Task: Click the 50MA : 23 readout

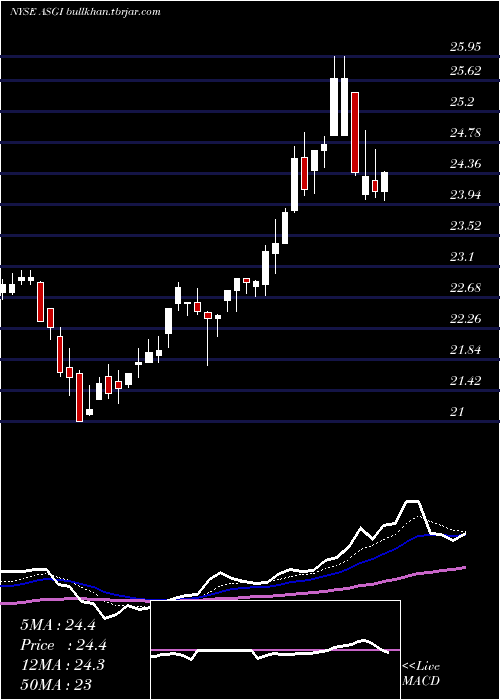Action: (x=56, y=684)
